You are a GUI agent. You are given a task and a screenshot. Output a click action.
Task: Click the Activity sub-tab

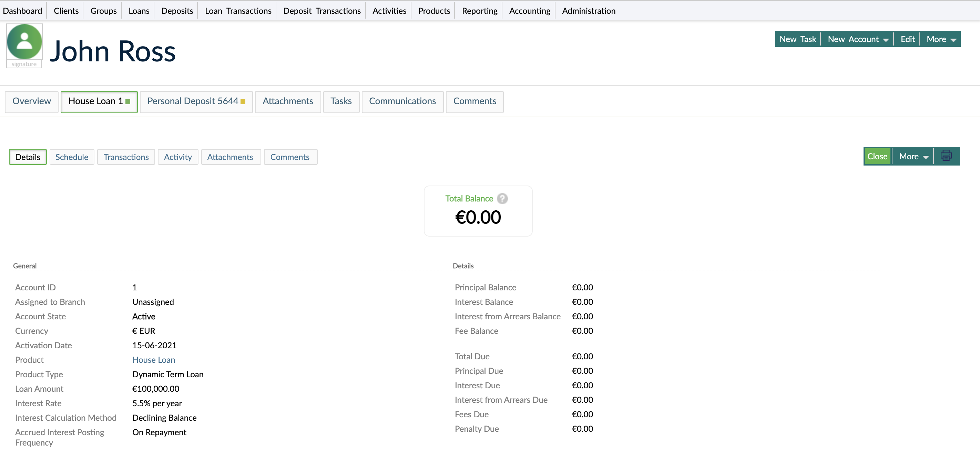click(178, 157)
